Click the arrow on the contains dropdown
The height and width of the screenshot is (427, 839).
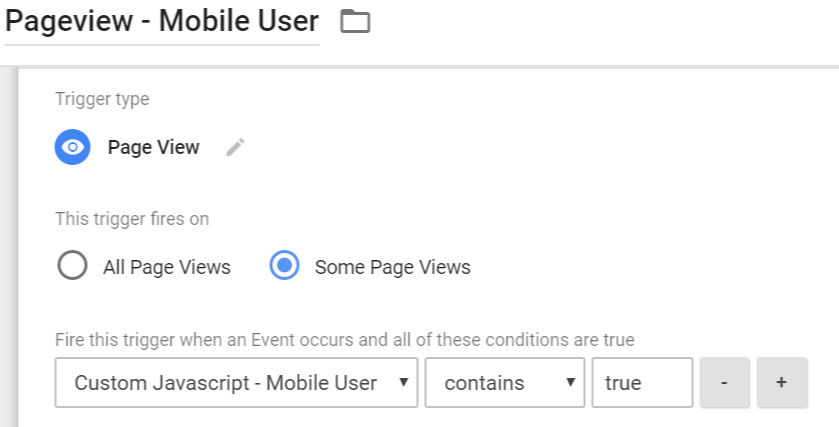(570, 383)
